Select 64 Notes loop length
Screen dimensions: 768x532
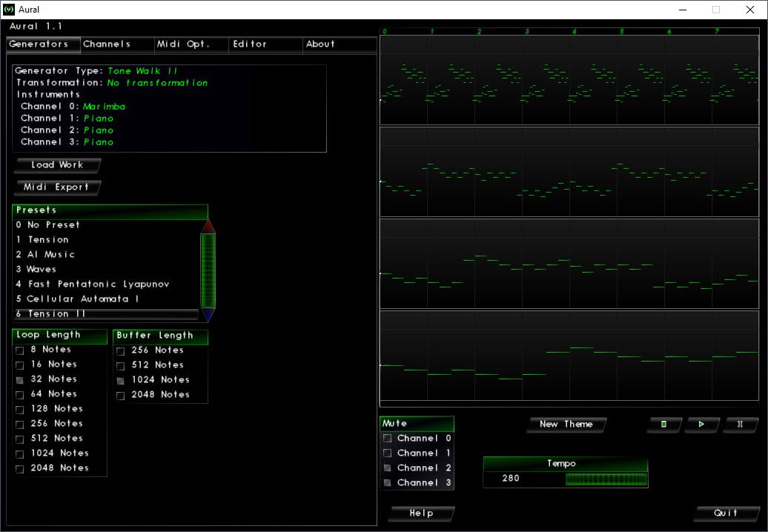(20, 394)
